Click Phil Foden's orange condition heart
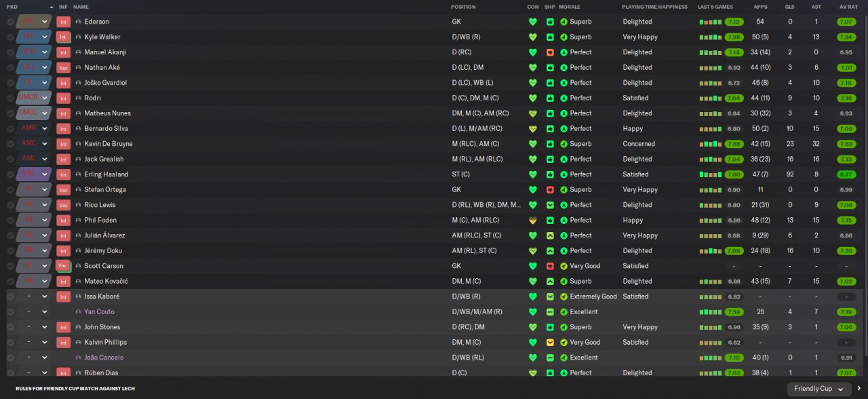This screenshot has height=399, width=868. (532, 221)
